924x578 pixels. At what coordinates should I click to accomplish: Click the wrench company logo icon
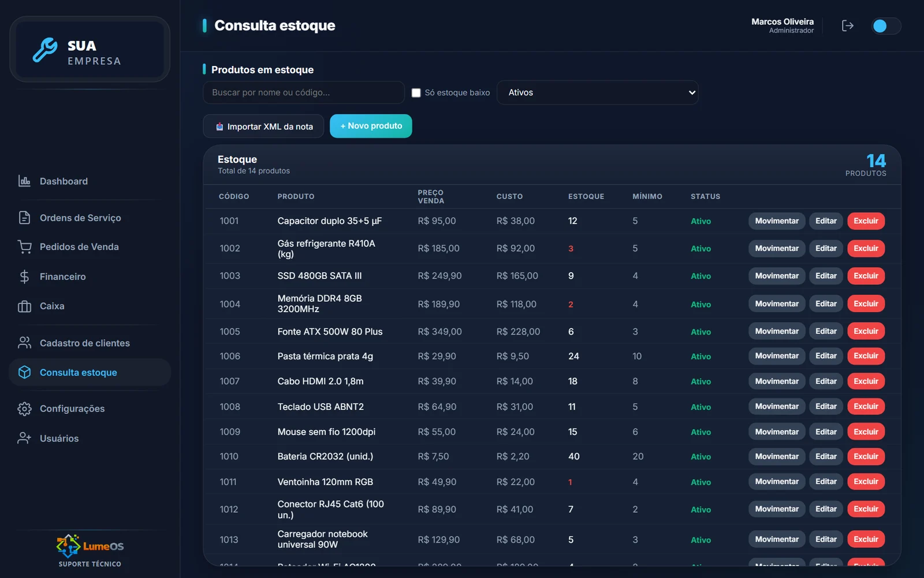(x=45, y=50)
